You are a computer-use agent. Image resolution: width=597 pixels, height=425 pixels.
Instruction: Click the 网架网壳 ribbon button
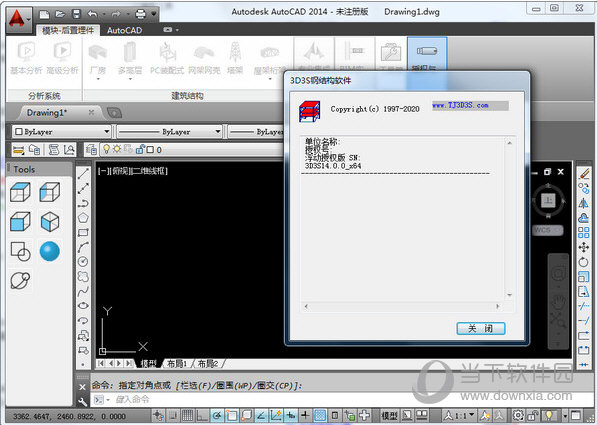coord(204,58)
